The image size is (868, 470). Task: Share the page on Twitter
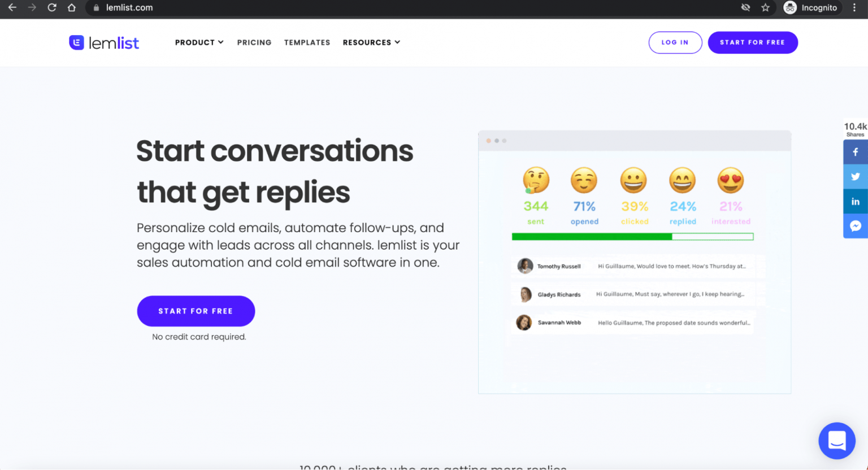[x=855, y=176]
